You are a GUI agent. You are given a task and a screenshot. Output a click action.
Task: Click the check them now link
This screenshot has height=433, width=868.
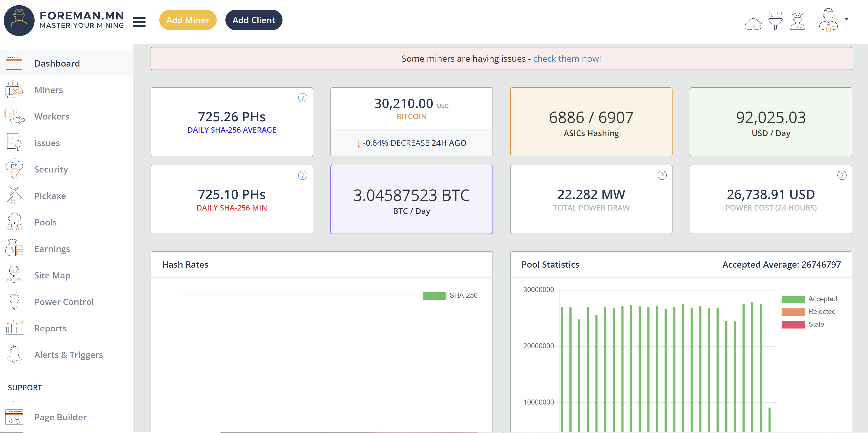pos(567,58)
